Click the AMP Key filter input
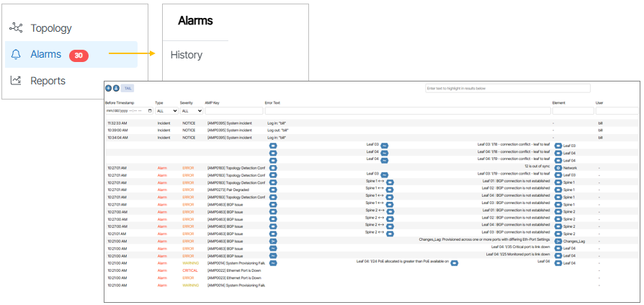The height and width of the screenshot is (305, 644). [233, 111]
